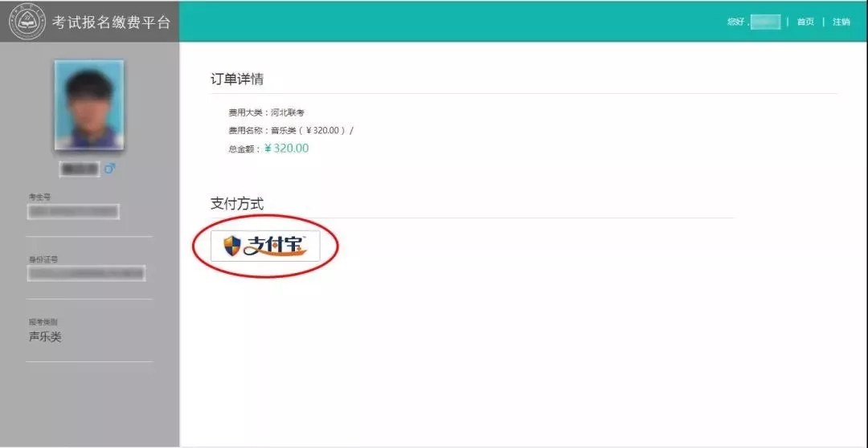Click the 费用大类 河北联考 line

pos(267,112)
